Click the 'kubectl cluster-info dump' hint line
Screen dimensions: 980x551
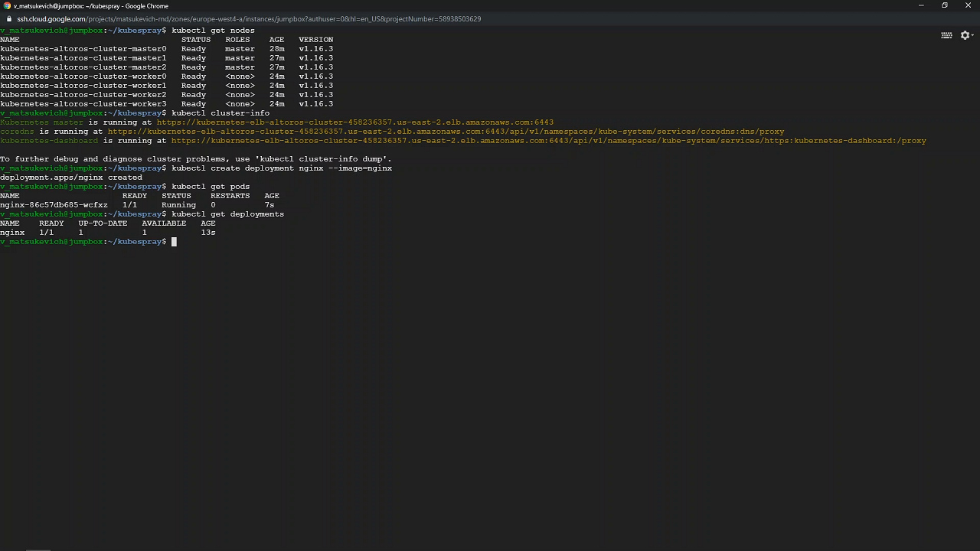point(195,159)
